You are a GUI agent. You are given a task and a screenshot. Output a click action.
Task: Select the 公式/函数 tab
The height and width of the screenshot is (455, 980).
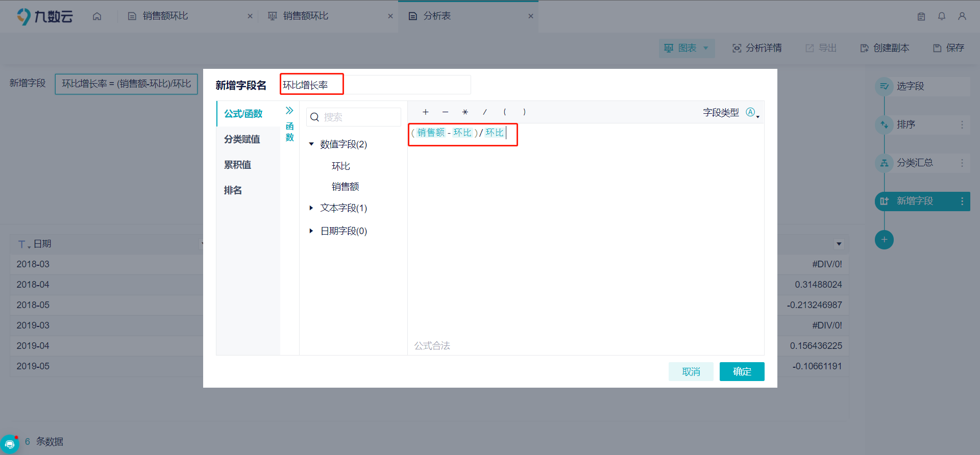(248, 114)
